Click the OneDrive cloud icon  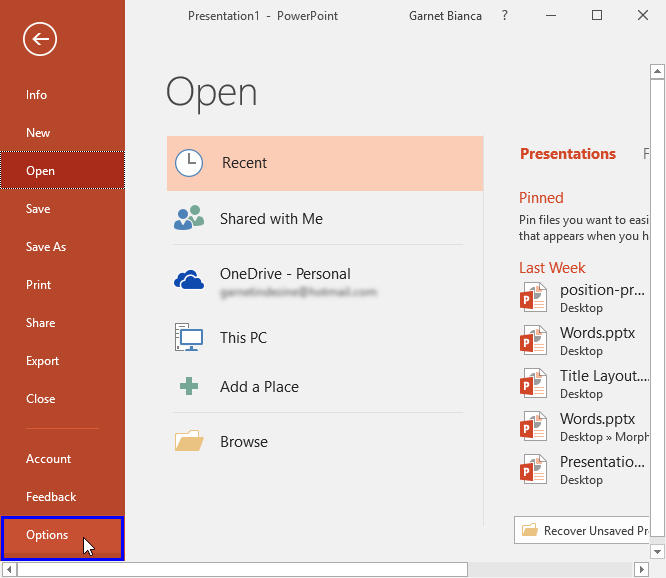[x=189, y=281]
